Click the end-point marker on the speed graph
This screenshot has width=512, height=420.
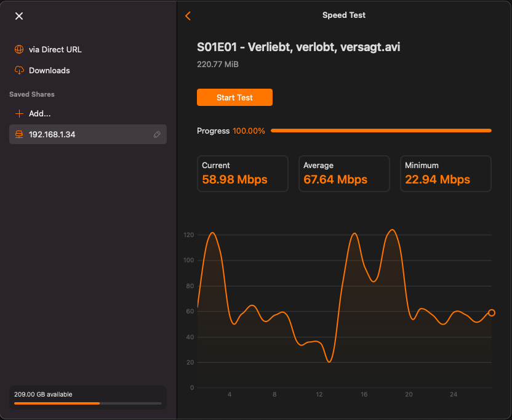491,313
